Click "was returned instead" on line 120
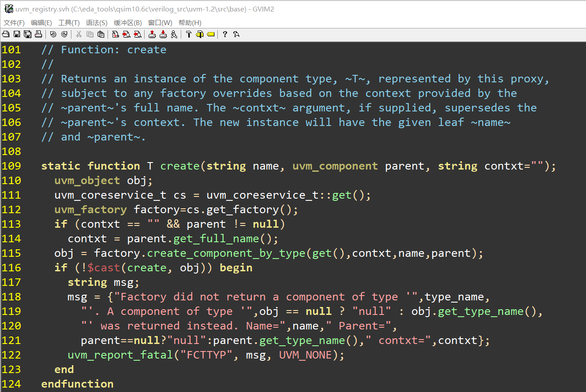Screen dimensions: 586x392 click(170, 326)
